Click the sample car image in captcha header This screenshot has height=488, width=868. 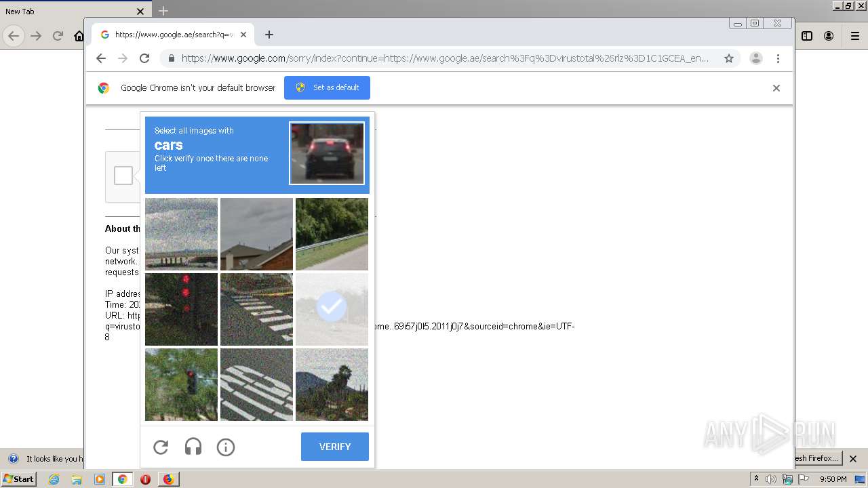(x=327, y=153)
